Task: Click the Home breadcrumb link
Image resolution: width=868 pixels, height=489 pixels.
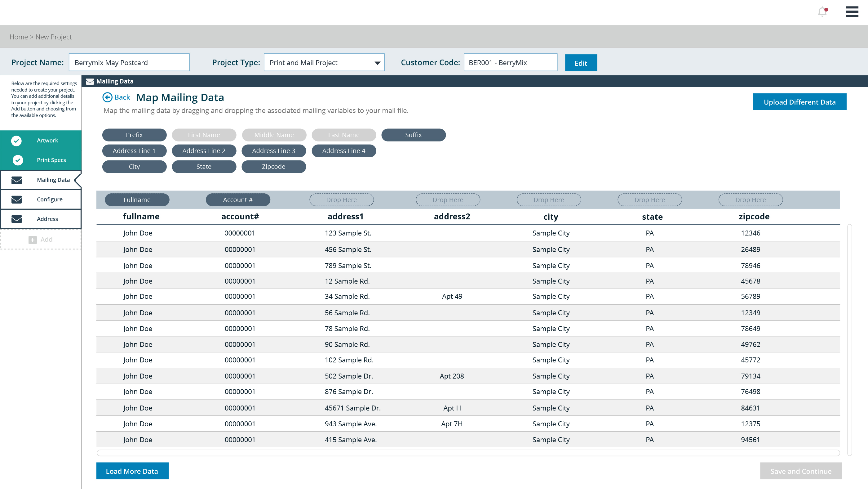Action: click(x=19, y=37)
